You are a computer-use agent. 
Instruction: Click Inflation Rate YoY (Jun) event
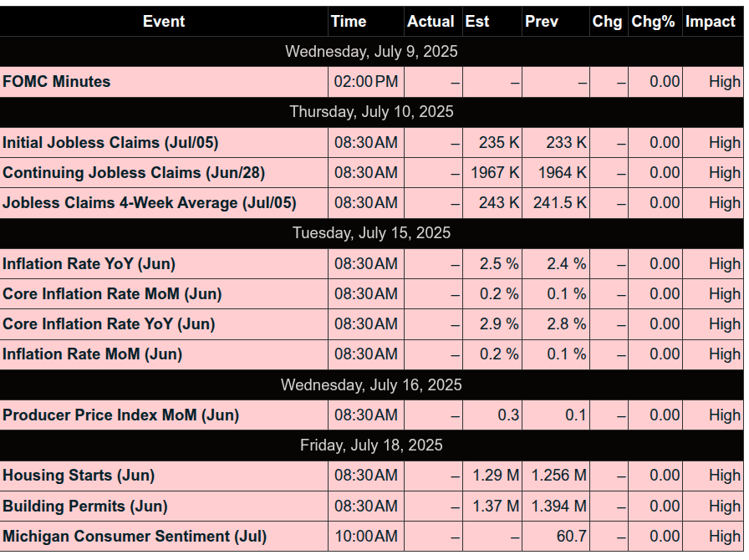pyautogui.click(x=89, y=264)
